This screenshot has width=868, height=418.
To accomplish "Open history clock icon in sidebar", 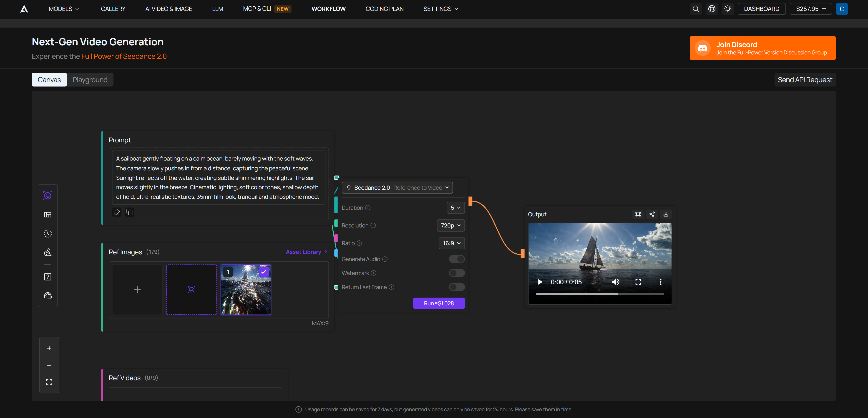I will coord(48,233).
